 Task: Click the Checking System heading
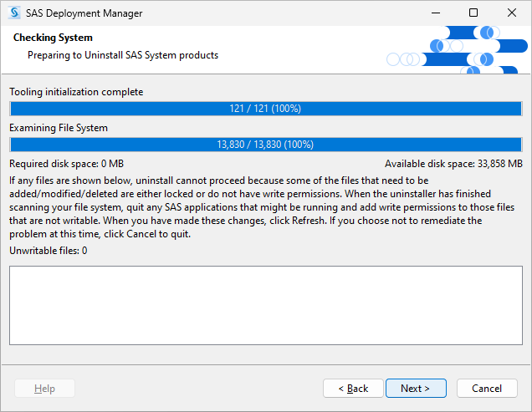[53, 38]
